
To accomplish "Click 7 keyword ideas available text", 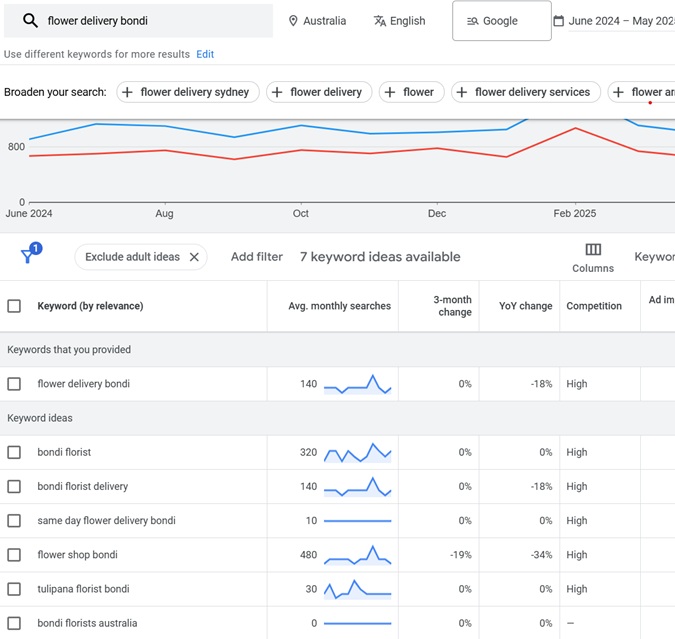I will (x=380, y=257).
